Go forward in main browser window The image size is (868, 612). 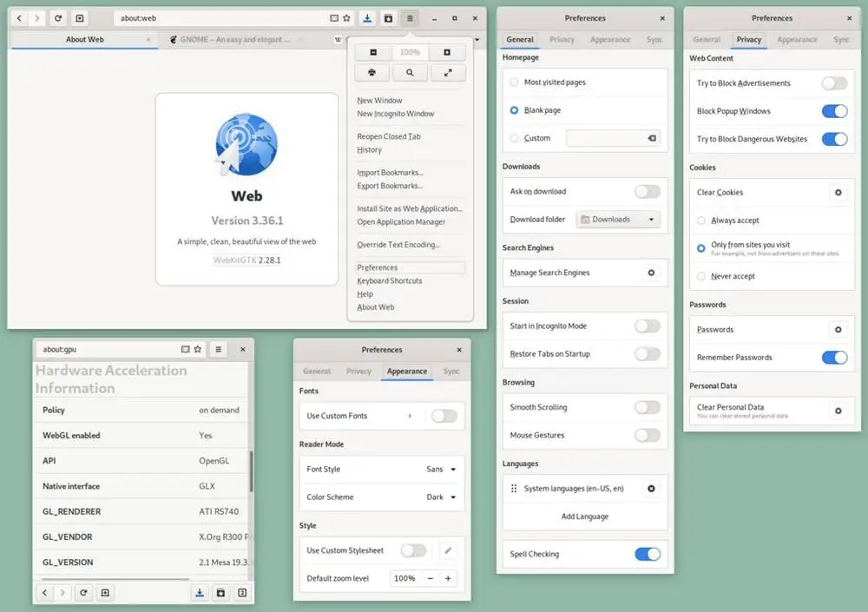click(37, 18)
